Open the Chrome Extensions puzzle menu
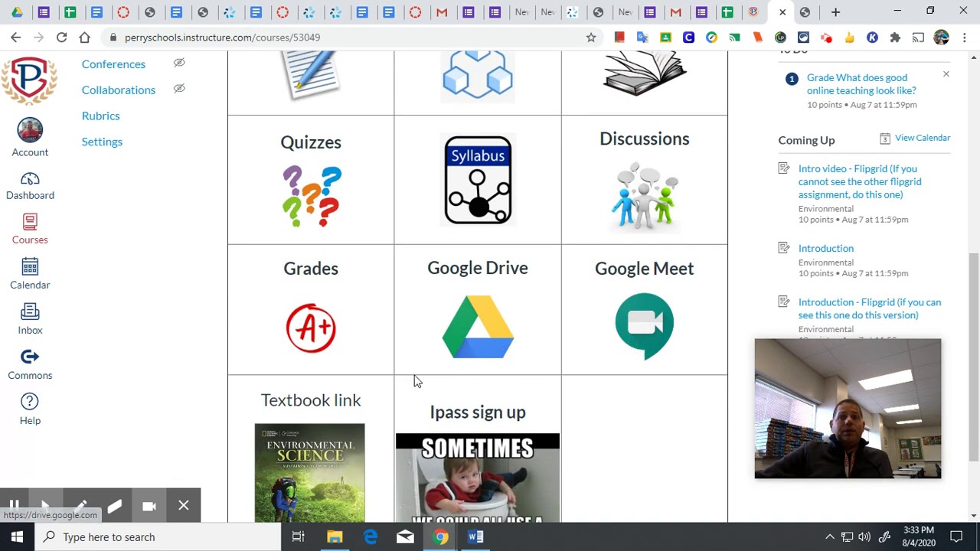The width and height of the screenshot is (980, 551). click(895, 37)
